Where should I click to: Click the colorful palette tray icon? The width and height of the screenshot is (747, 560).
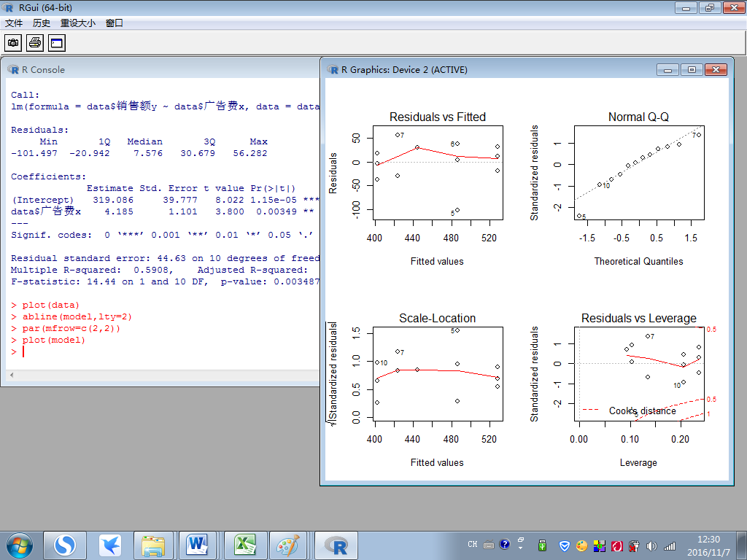click(581, 545)
